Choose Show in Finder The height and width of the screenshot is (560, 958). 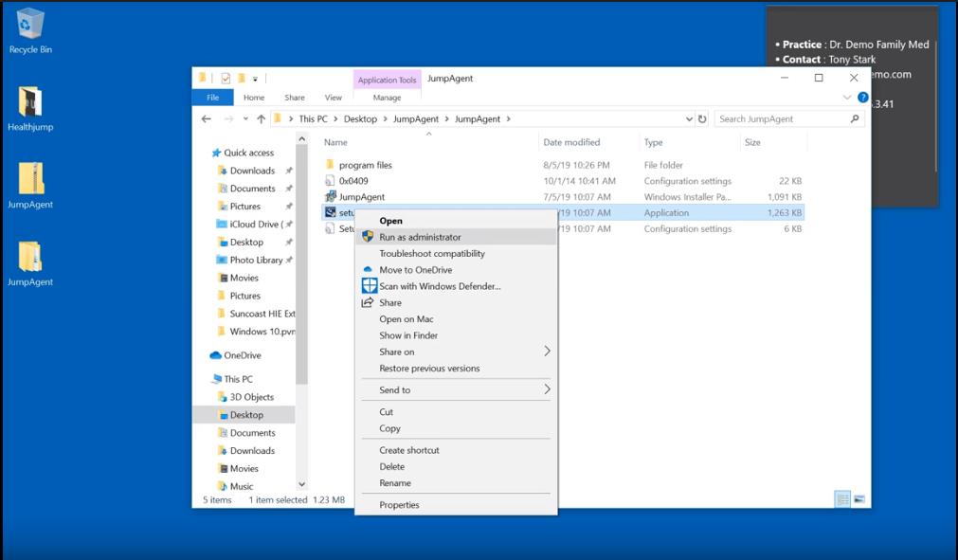pyautogui.click(x=408, y=335)
